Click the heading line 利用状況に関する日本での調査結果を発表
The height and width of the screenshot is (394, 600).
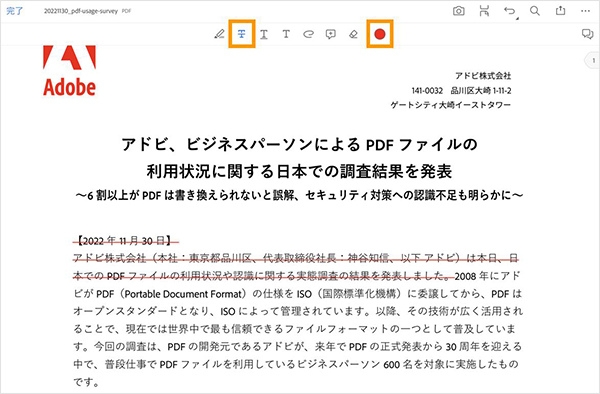tap(300, 171)
